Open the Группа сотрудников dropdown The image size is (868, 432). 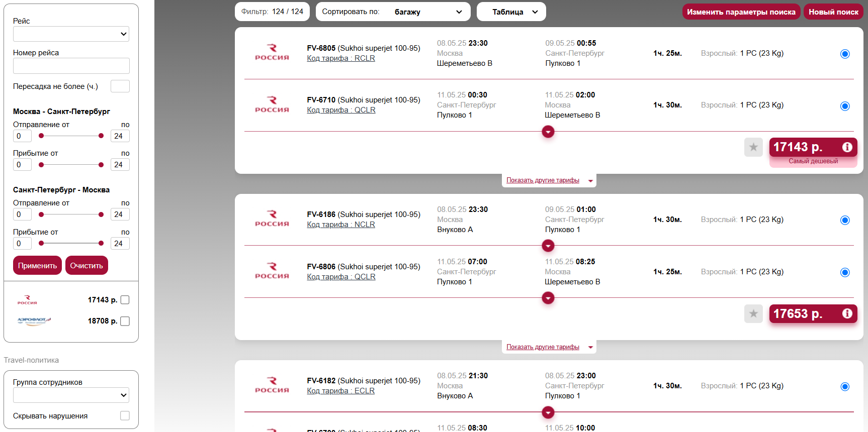71,395
